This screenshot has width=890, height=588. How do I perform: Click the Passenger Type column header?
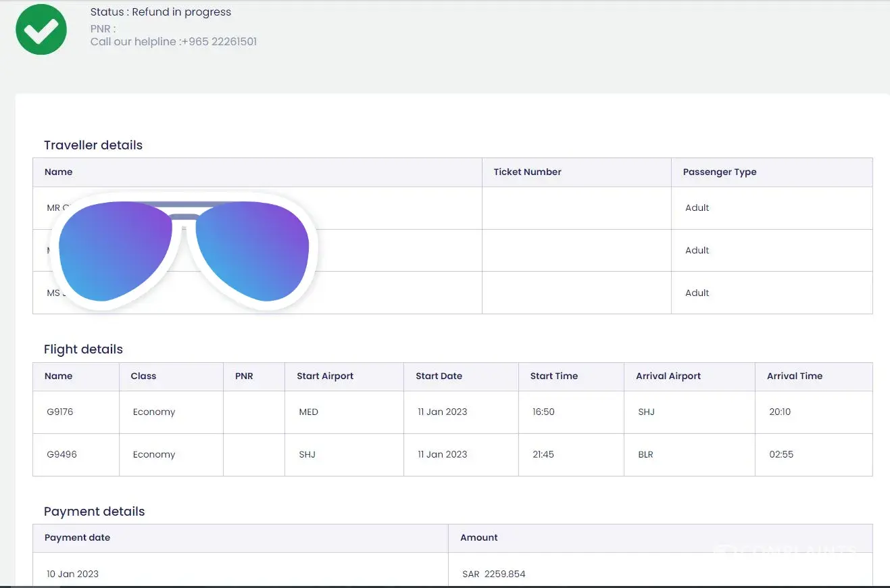tap(719, 172)
